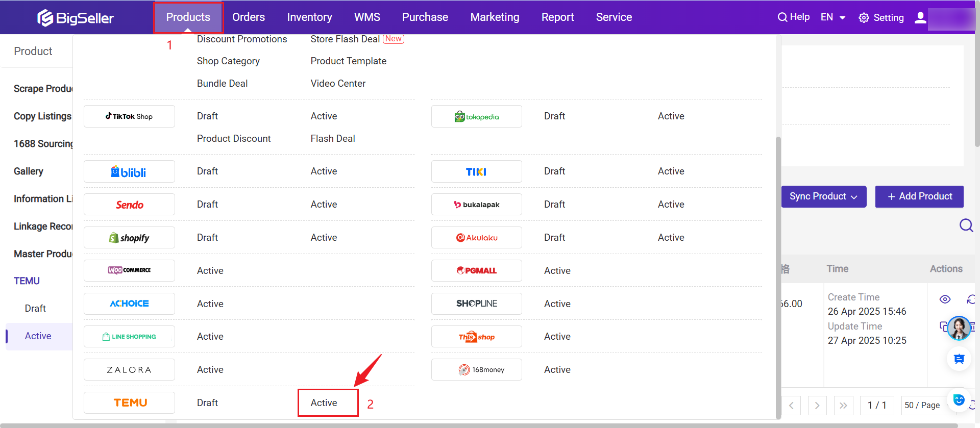Click the page number 1 / 1 field
Image resolution: width=980 pixels, height=428 pixels.
click(x=877, y=406)
